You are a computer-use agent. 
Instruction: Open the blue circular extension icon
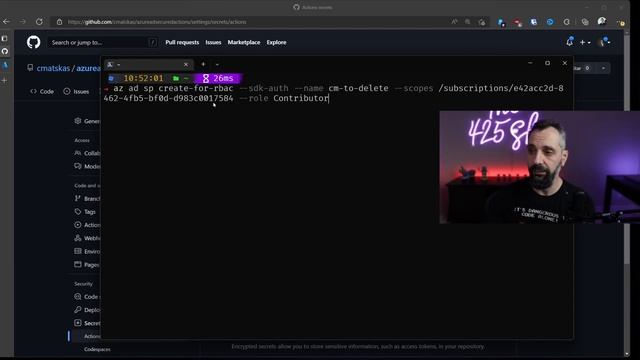pyautogui.click(x=550, y=22)
